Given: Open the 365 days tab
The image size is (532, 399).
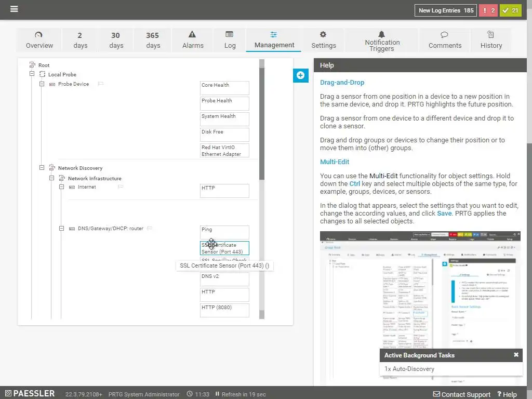Looking at the screenshot, I should (x=153, y=40).
